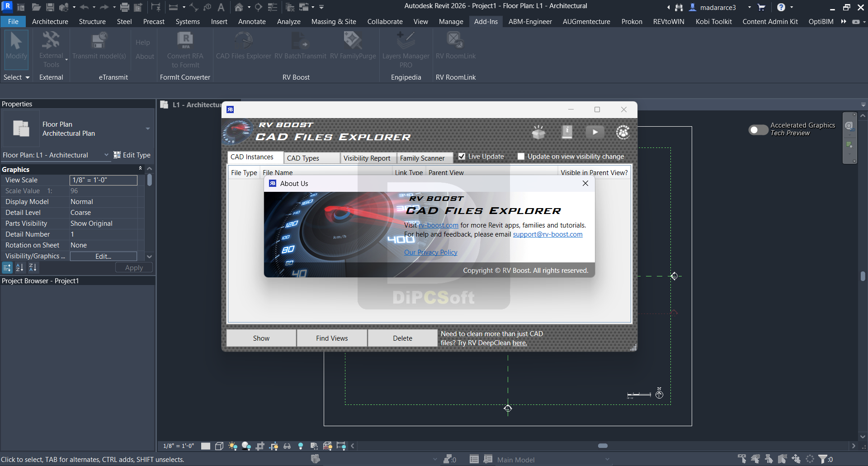Click Edit Type in Properties panel
Image resolution: width=868 pixels, height=466 pixels.
click(x=132, y=155)
